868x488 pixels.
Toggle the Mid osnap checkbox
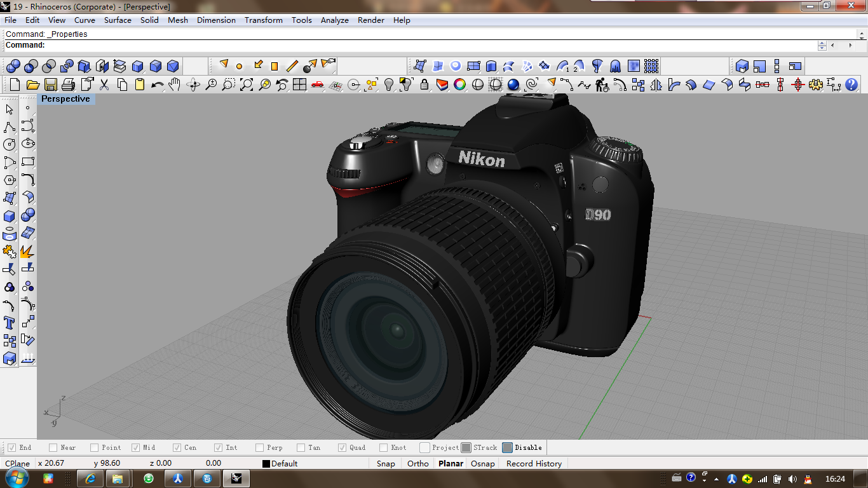coord(136,448)
